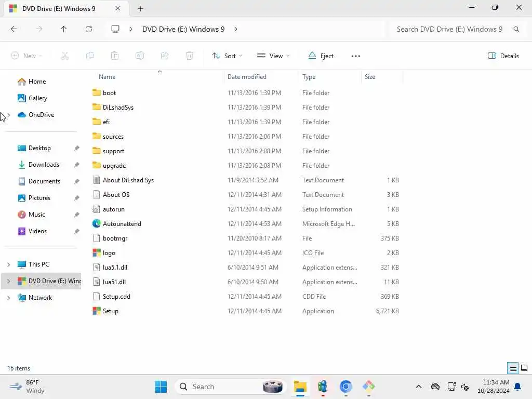This screenshot has height=399, width=532.
Task: Select the DiLshadSys folder
Action: [x=113, y=107]
